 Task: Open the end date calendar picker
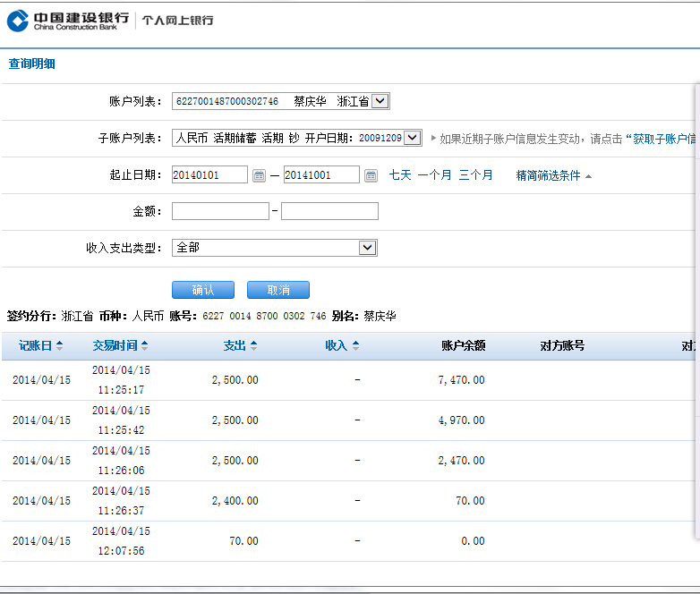point(371,175)
